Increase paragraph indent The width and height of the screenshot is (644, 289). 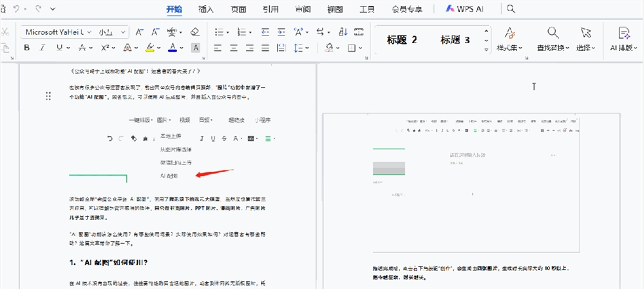[281, 32]
